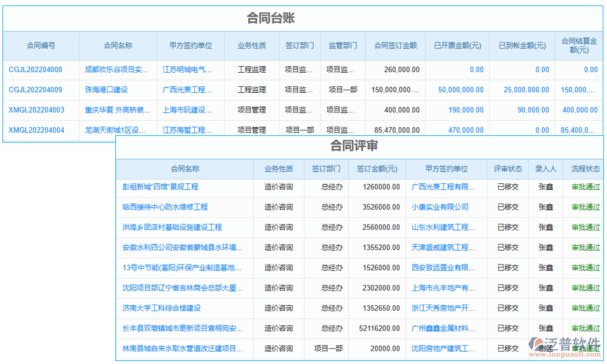Open 济南大学工科综合楼建设 contract

161,308
